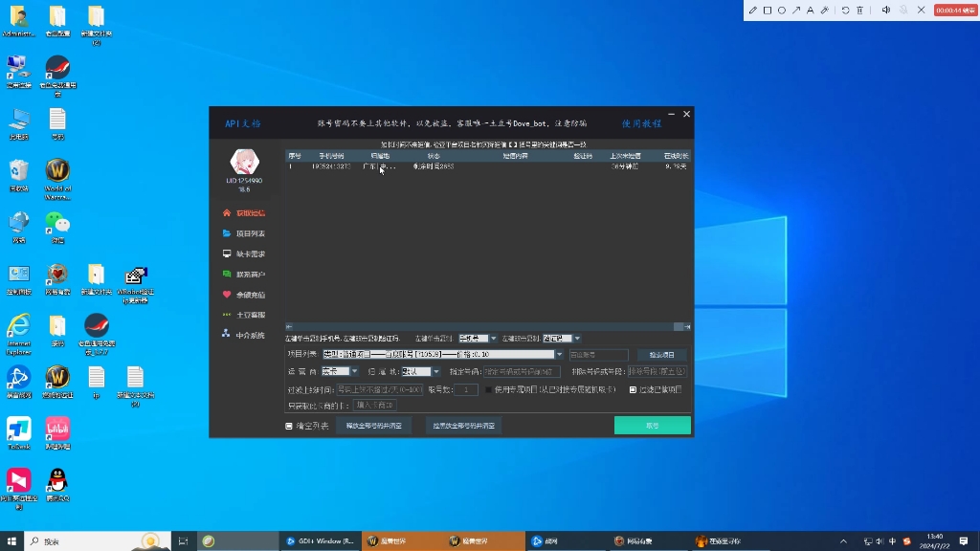Click the hexagonal user avatar

point(244,163)
